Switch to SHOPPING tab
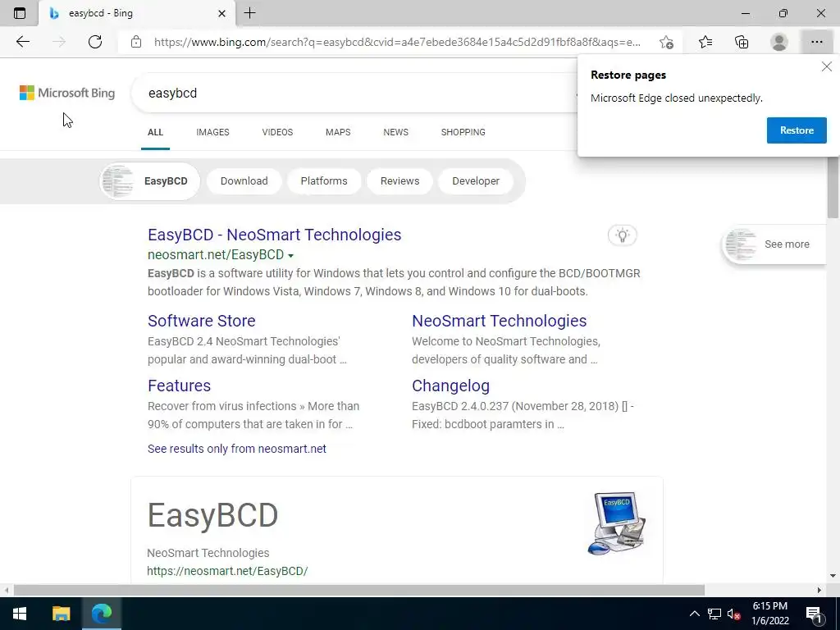 [463, 132]
